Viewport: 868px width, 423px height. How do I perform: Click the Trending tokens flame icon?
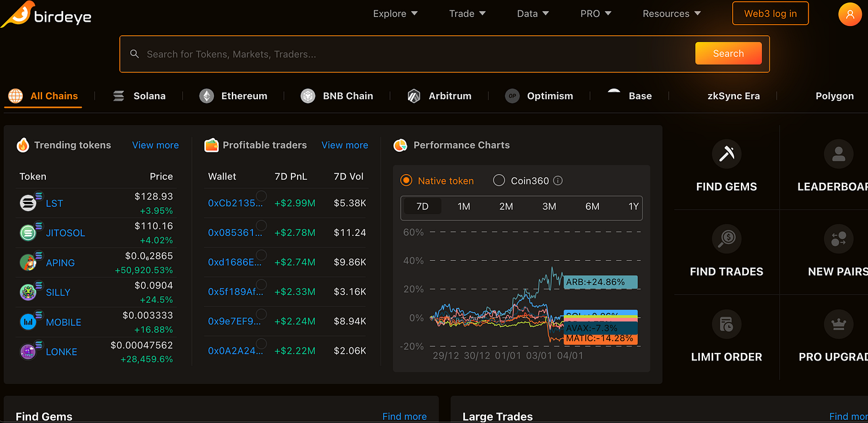tap(23, 145)
